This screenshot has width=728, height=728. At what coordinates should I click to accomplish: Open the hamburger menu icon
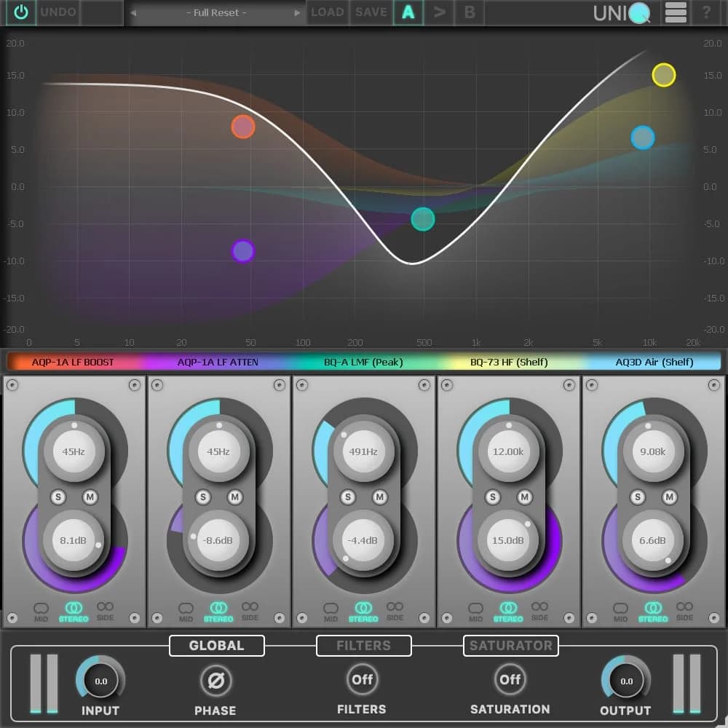click(x=676, y=12)
